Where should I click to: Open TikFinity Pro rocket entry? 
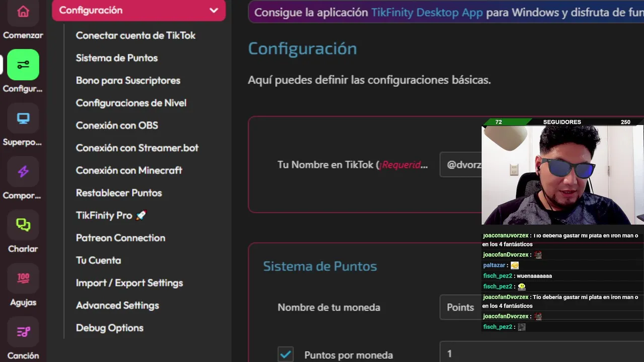(x=111, y=215)
